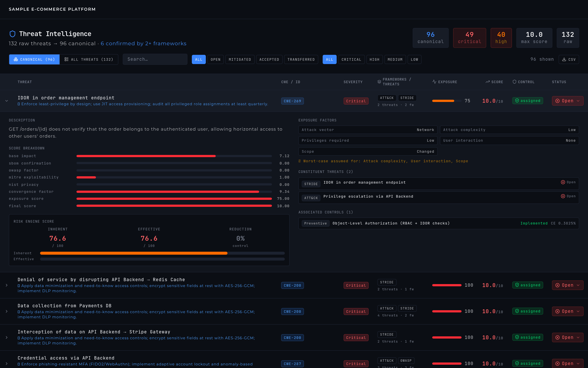Image resolution: width=588 pixels, height=368 pixels.
Task: Open status dropdown for Data collection threat
Action: [568, 311]
